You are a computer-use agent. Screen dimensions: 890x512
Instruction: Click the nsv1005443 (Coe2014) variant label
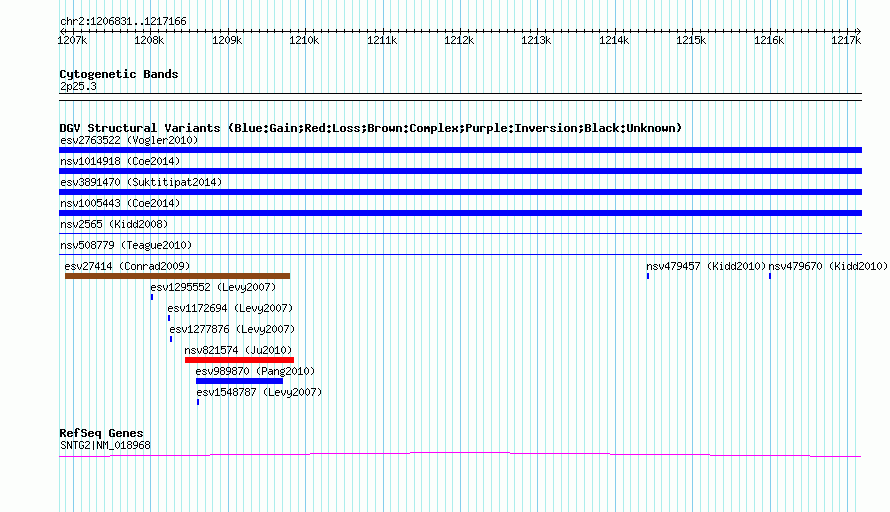click(x=120, y=203)
